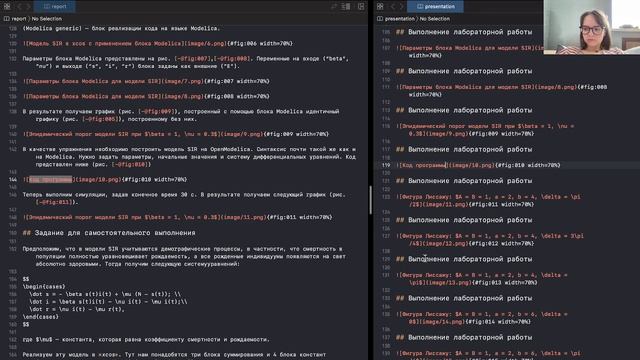The height and width of the screenshot is (360, 640).
Task: Click image/8.png caption on presentation line 111
Action: (x=501, y=91)
